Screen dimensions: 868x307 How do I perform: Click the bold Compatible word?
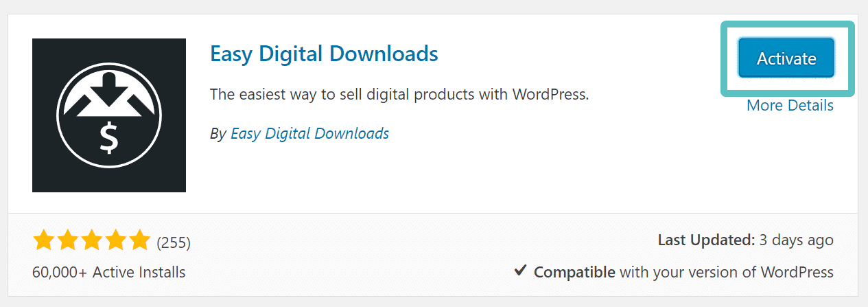pos(574,272)
